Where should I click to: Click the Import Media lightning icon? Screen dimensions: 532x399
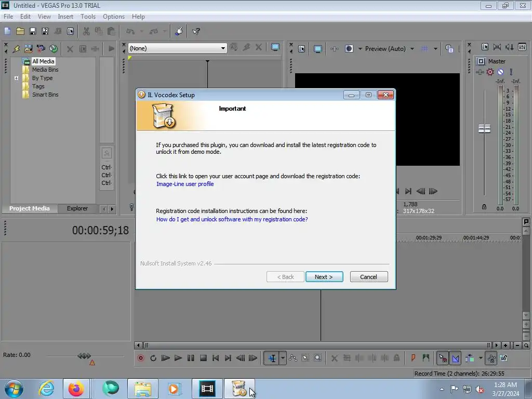16,48
